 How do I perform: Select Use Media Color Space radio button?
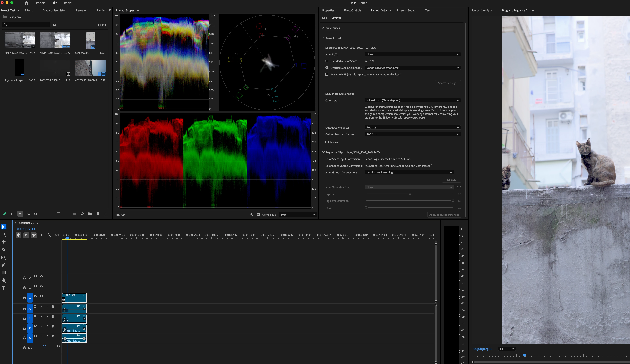327,61
